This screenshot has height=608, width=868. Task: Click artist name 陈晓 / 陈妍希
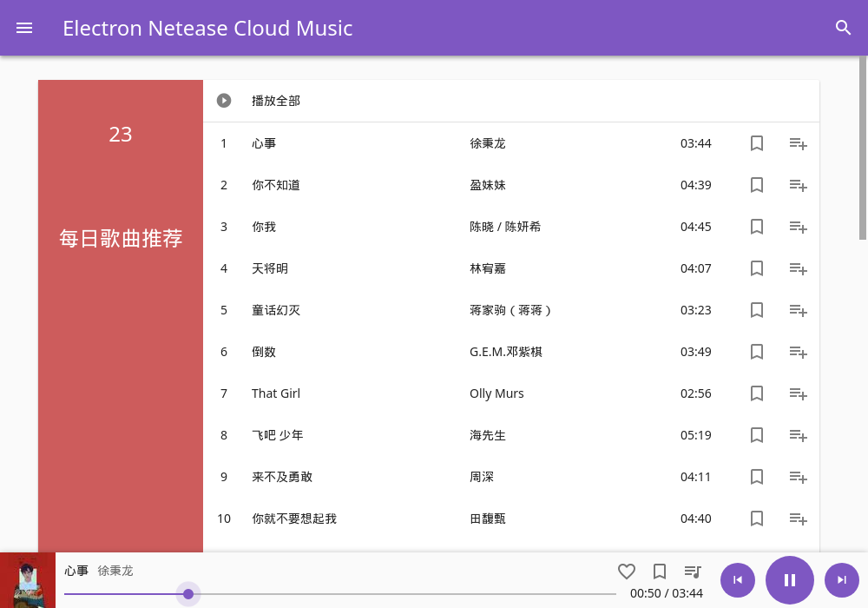click(x=505, y=227)
